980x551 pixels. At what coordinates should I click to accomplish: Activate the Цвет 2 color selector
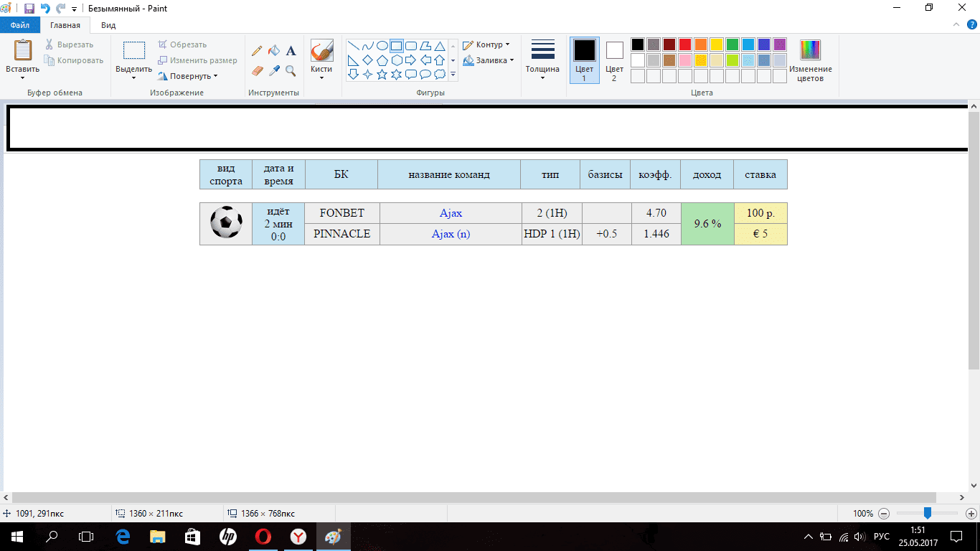click(614, 60)
